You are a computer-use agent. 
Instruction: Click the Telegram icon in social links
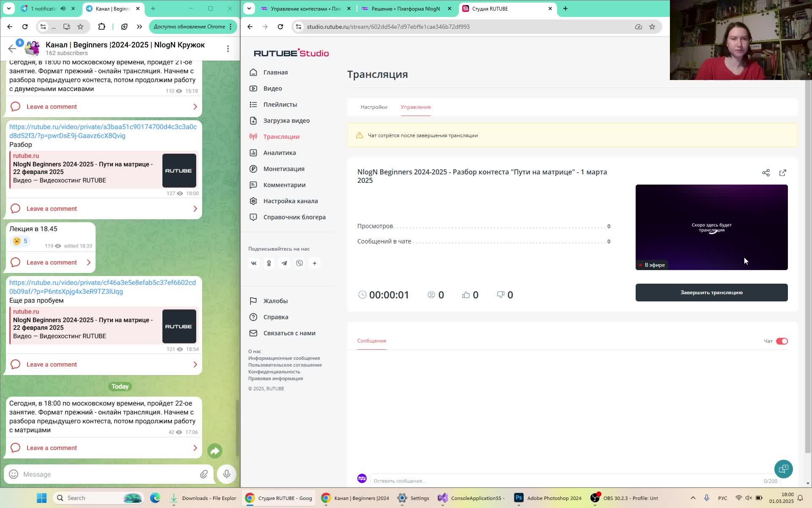click(x=284, y=263)
